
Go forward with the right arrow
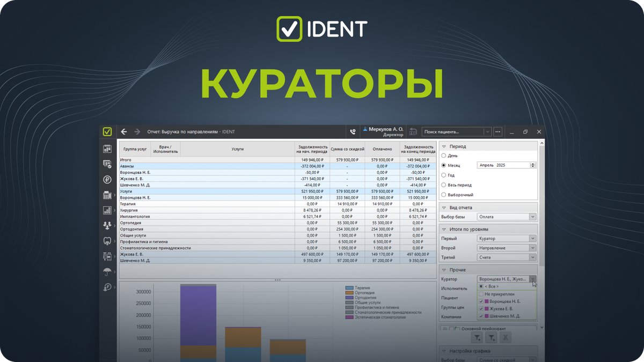point(137,132)
